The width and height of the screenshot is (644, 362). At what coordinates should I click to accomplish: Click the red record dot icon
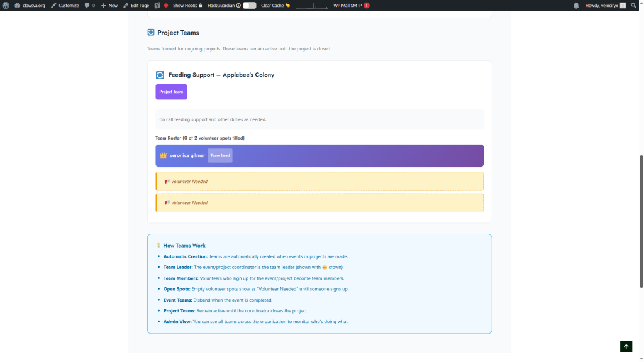166,5
